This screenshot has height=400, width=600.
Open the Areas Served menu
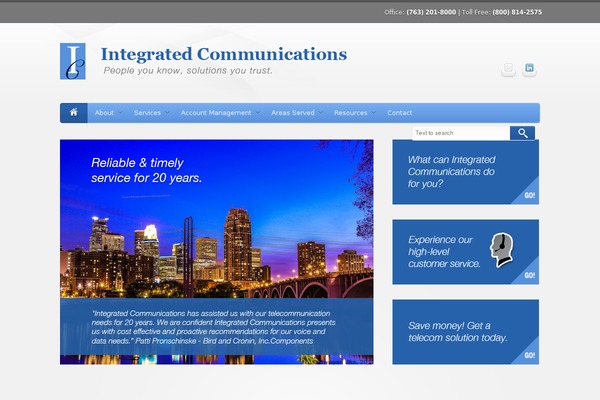[x=293, y=113]
